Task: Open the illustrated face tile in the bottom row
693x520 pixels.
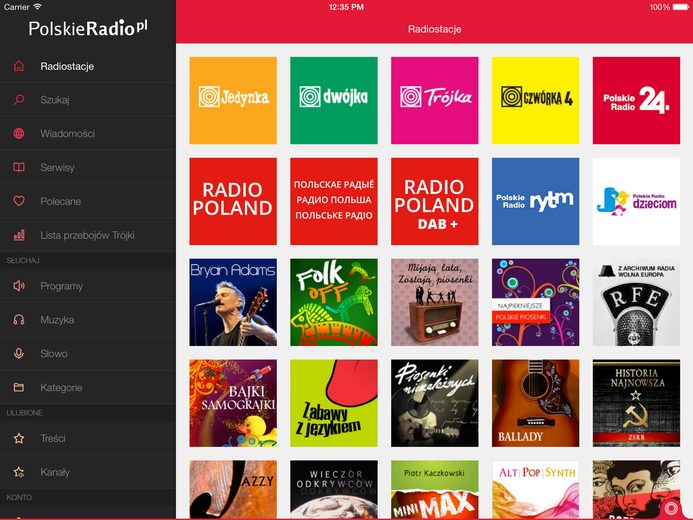Action: pyautogui.click(x=636, y=489)
